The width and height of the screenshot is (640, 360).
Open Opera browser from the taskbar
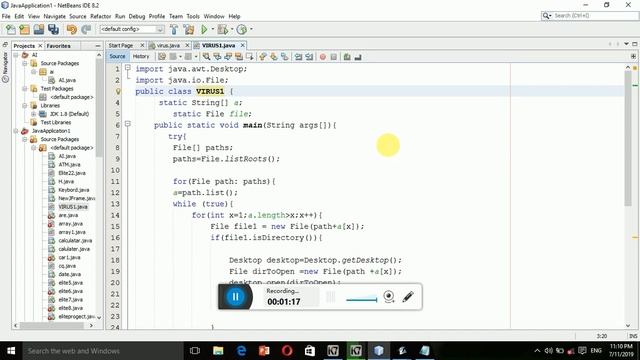click(287, 351)
